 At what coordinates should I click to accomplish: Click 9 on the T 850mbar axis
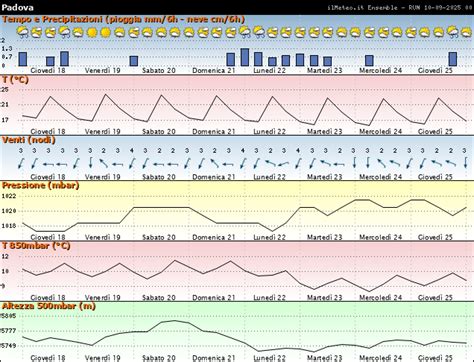click(x=3, y=286)
